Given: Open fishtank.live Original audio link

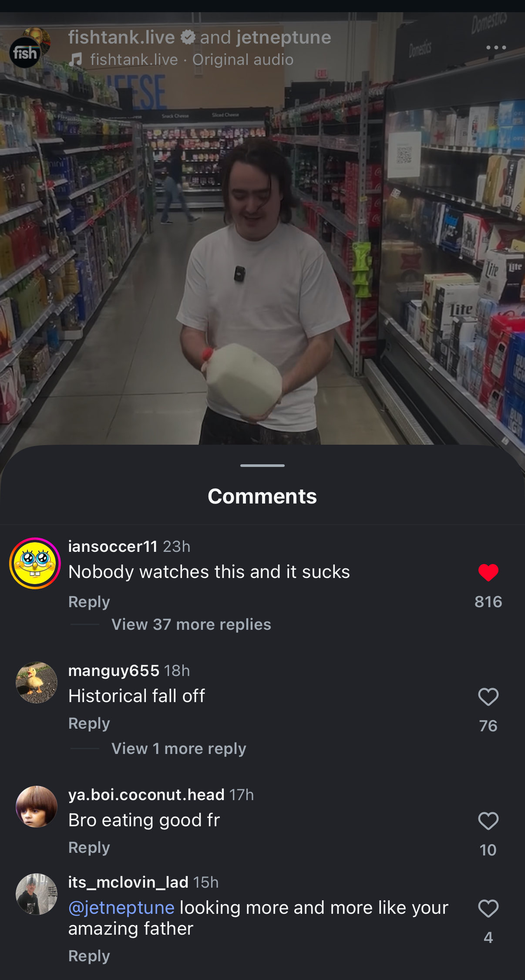Looking at the screenshot, I should (x=192, y=60).
